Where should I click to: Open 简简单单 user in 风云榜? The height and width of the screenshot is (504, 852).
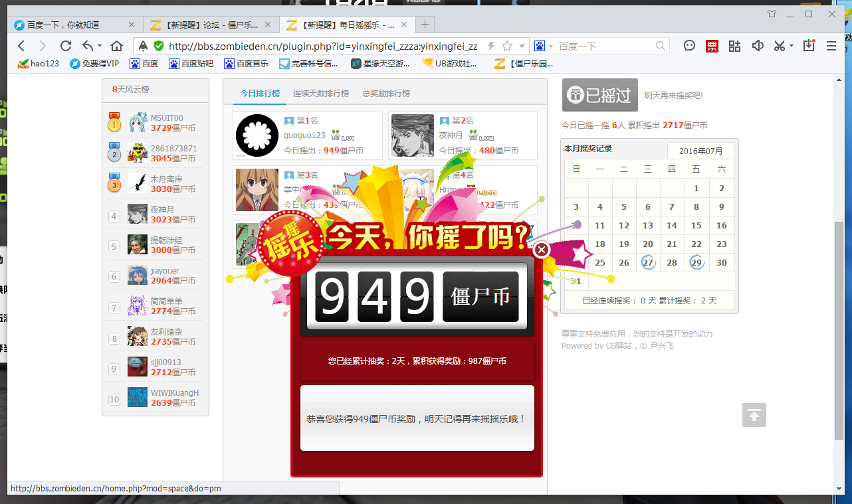166,301
